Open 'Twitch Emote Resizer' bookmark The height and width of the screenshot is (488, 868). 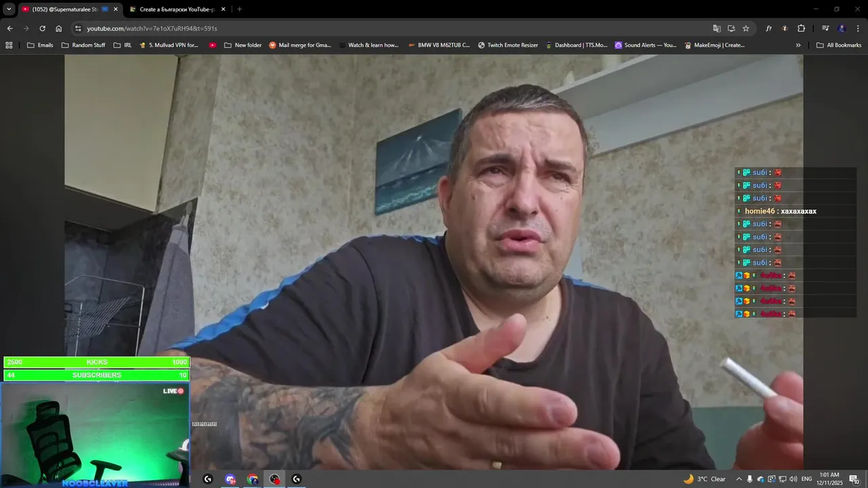click(508, 45)
